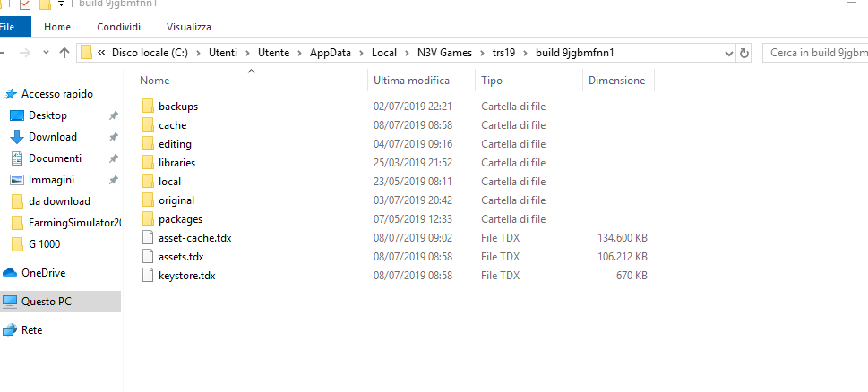Screen dimensions: 868x392
Task: Switch to the Condividi ribbon tab
Action: [x=118, y=27]
